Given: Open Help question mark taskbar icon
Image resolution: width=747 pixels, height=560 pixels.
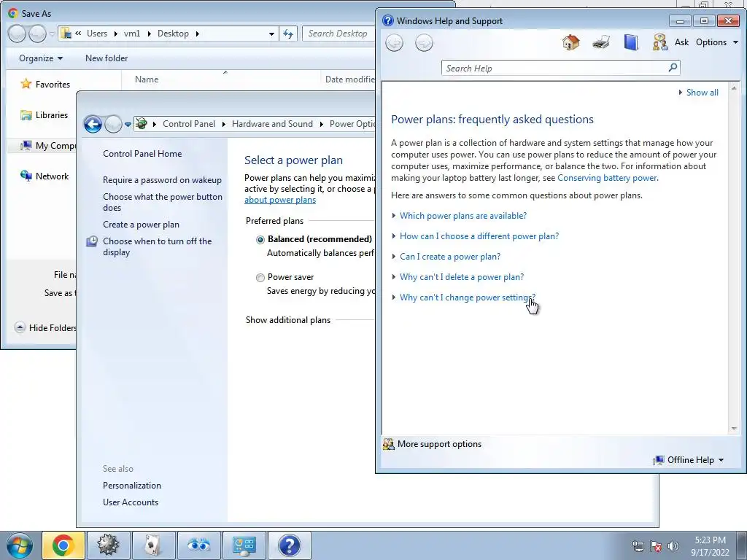Looking at the screenshot, I should (289, 545).
